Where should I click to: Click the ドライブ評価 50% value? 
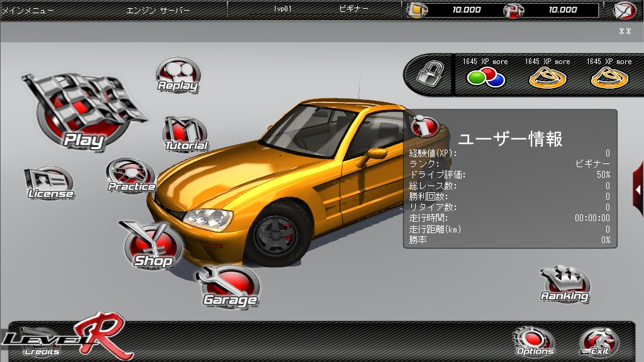[x=603, y=175]
